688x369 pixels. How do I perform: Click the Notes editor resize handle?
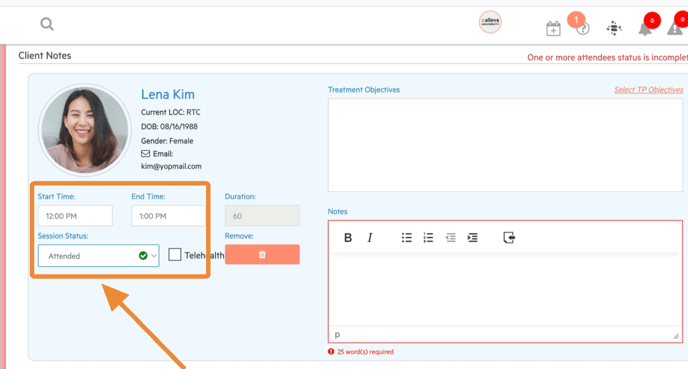676,336
